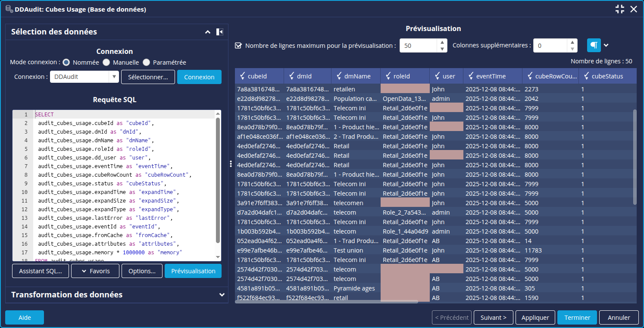Click the three-dot panel splitter handle
The image size is (644, 328).
pyautogui.click(x=231, y=164)
